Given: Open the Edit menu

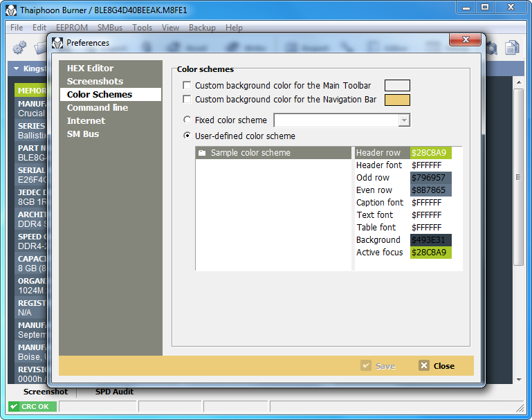Looking at the screenshot, I should [39, 28].
